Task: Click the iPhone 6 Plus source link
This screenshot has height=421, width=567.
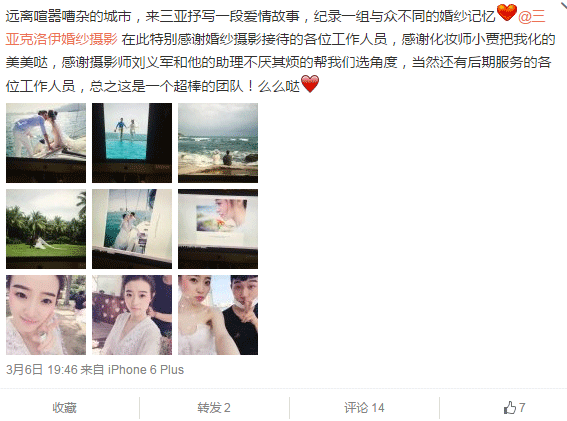Action: tap(146, 369)
